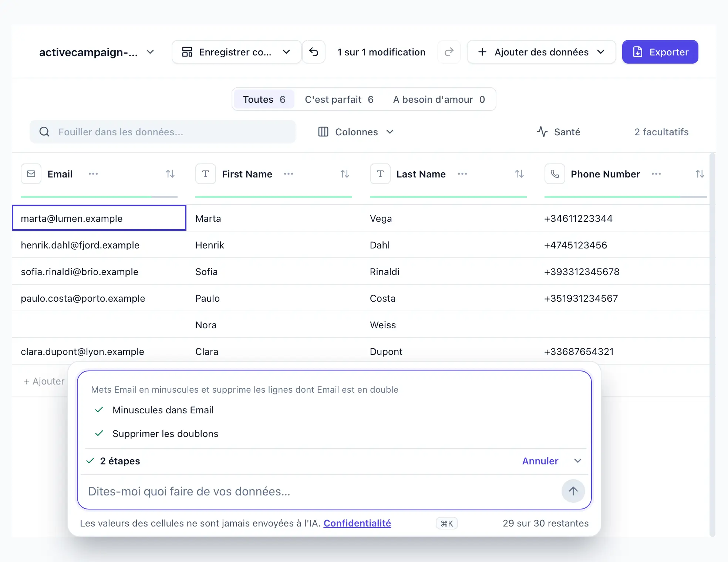Viewport: 728px width, 562px height.
Task: Click the undo arrow button
Action: [314, 52]
